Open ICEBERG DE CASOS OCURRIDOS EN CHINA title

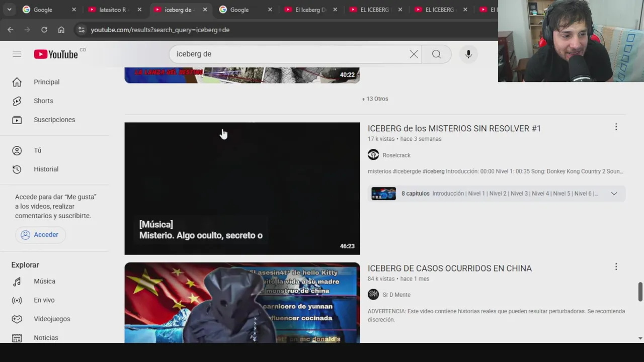click(450, 268)
